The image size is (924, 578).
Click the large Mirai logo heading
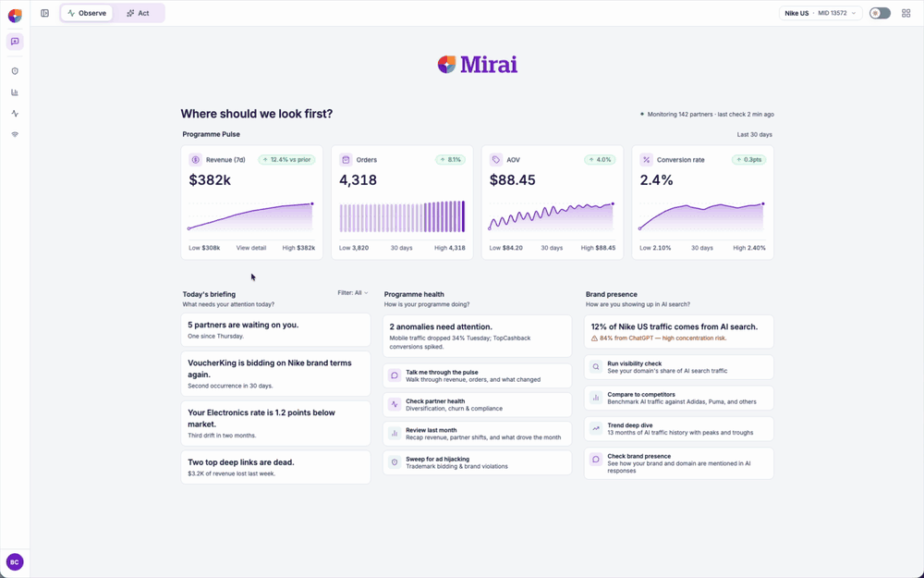click(478, 65)
